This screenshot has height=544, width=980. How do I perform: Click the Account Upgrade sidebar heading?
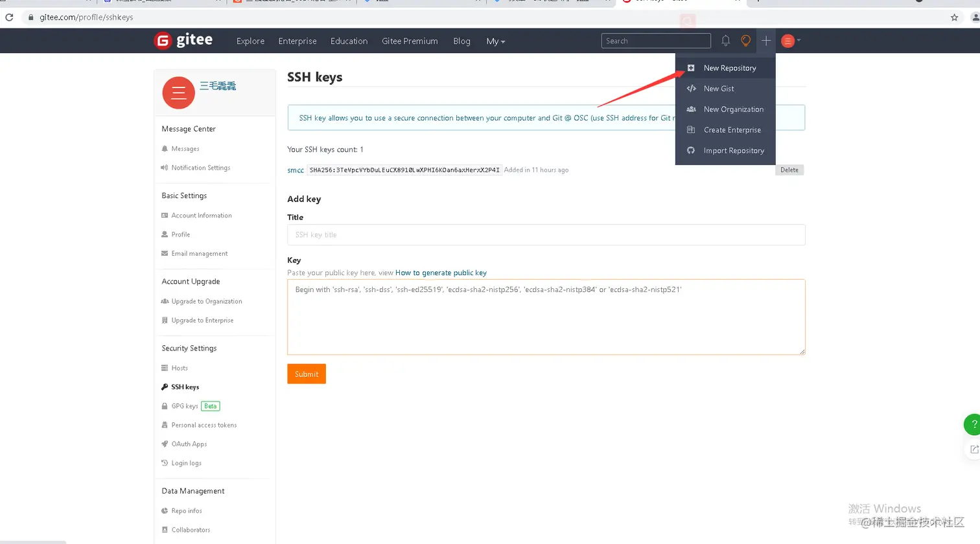[x=191, y=282]
